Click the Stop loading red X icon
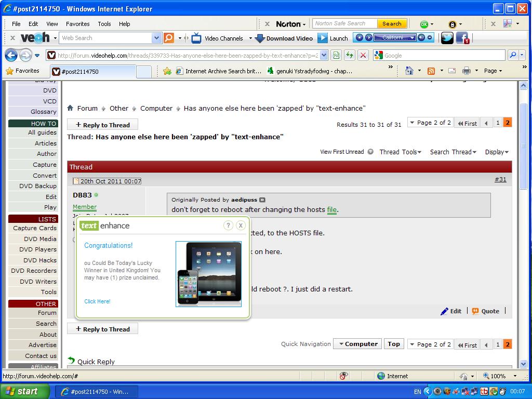 363,55
